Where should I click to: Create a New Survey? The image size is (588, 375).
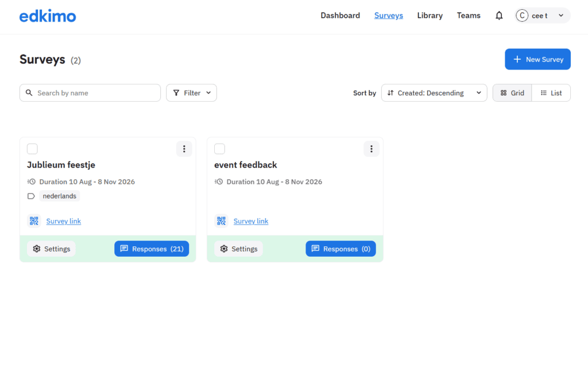[537, 59]
